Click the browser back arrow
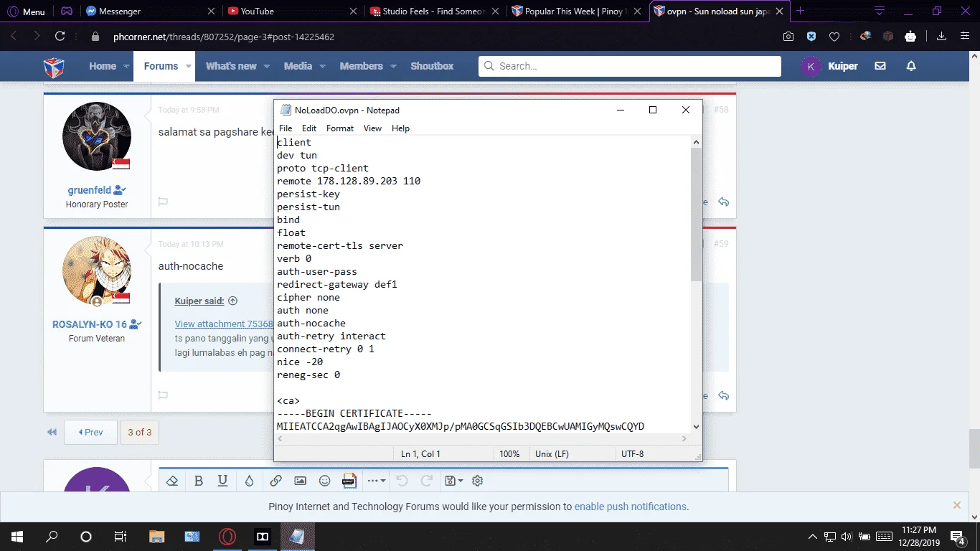The height and width of the screenshot is (551, 980). 14,37
